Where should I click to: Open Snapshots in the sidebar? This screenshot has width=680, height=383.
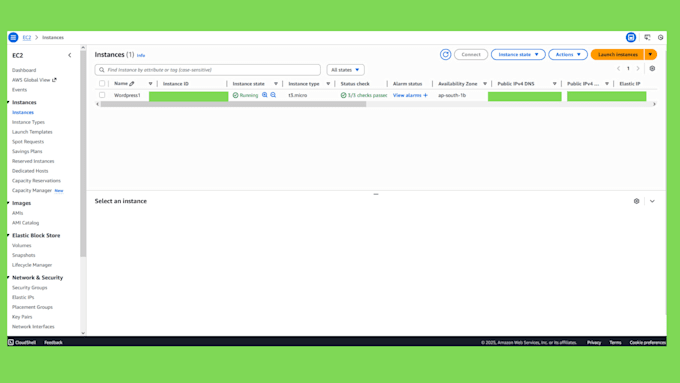click(x=24, y=255)
